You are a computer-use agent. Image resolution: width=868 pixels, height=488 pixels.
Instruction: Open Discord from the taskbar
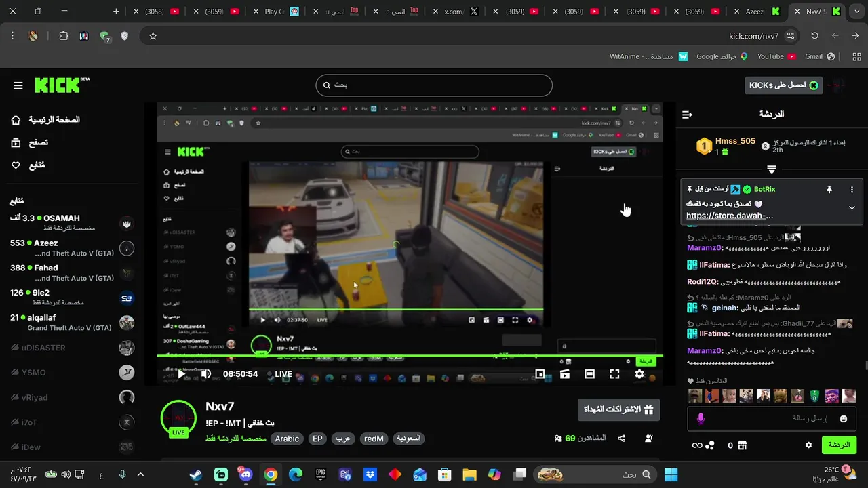tap(245, 474)
